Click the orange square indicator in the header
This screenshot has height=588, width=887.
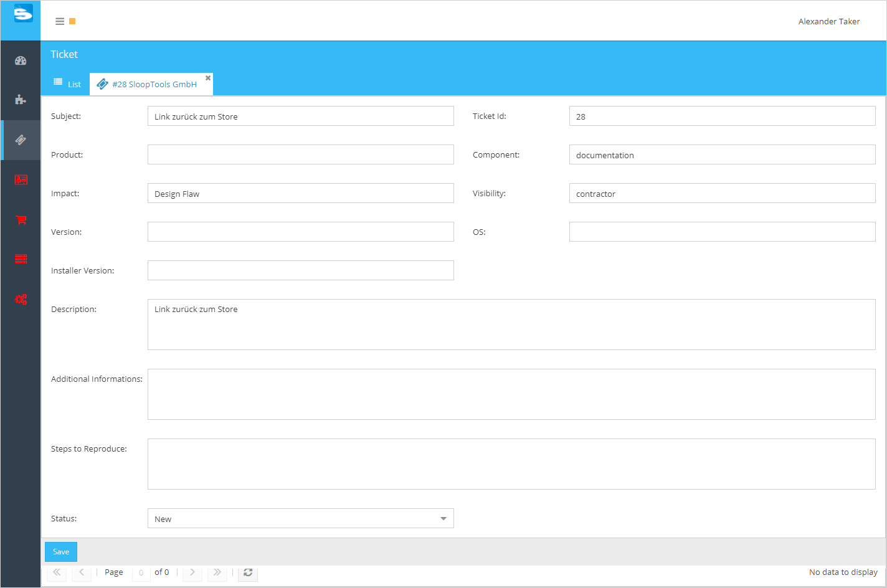click(72, 21)
